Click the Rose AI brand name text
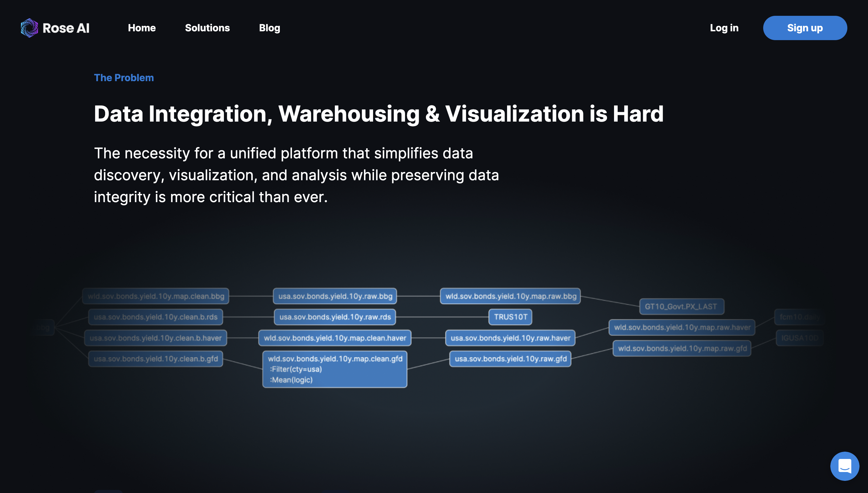This screenshot has height=493, width=868. tap(66, 28)
